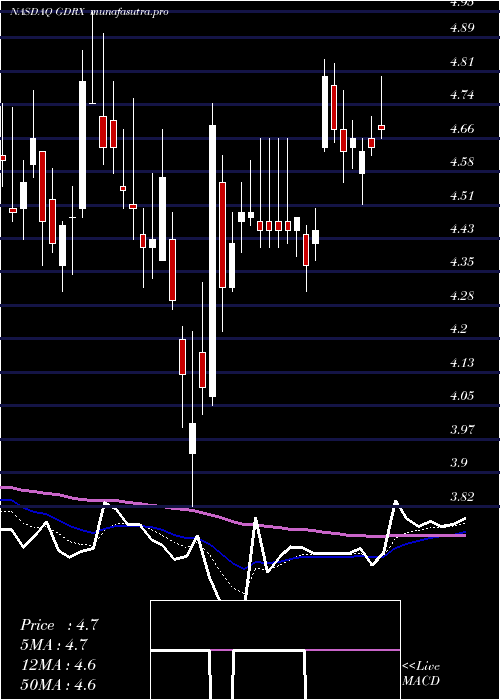Screen dimensions: 500x700
Task: Click the 4.05 price level label
Action: pos(462,396)
